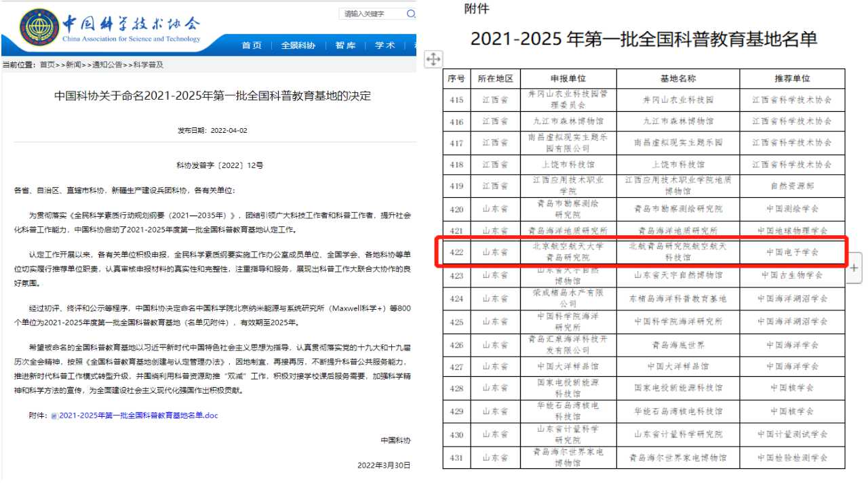Screen dimensions: 868x488
Task: Click the 中国古生物学会 cell
Action: 792,275
